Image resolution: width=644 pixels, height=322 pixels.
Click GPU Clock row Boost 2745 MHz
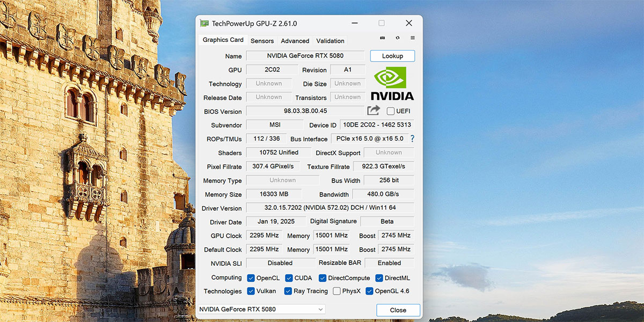point(396,236)
